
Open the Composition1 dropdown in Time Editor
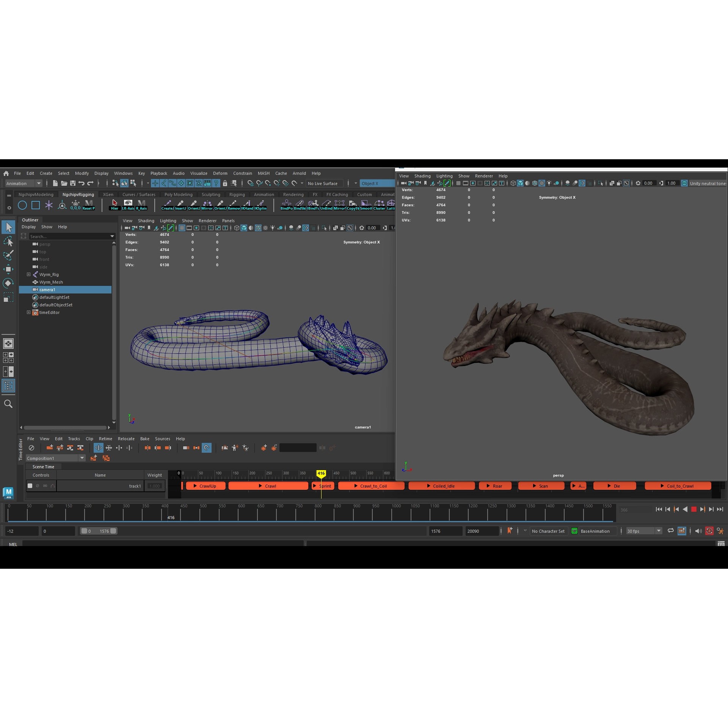click(82, 458)
